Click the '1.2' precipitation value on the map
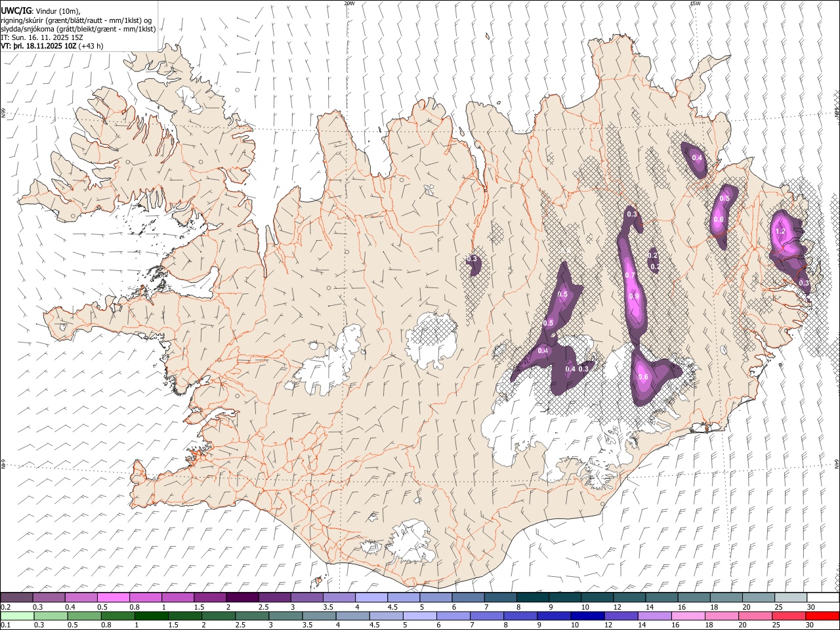Image resolution: width=840 pixels, height=630 pixels. 780,232
